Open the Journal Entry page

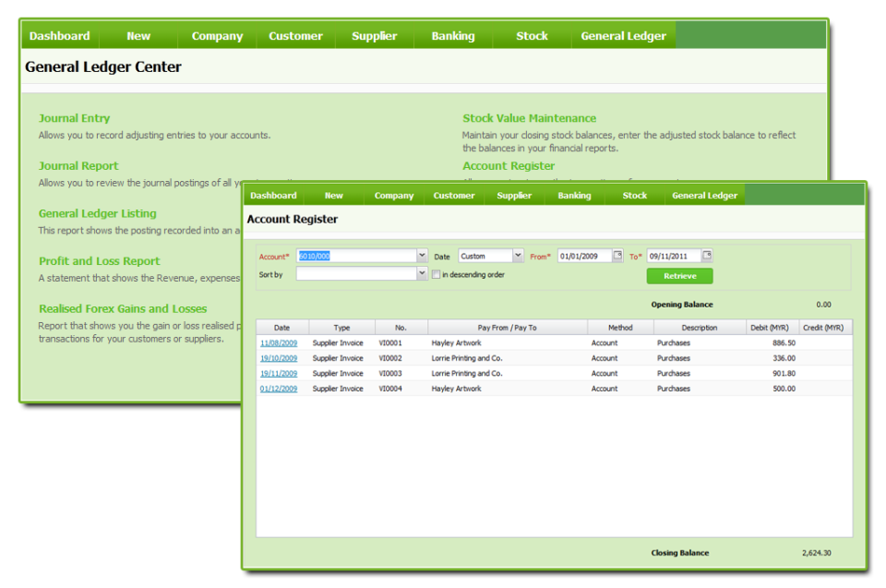pos(74,118)
